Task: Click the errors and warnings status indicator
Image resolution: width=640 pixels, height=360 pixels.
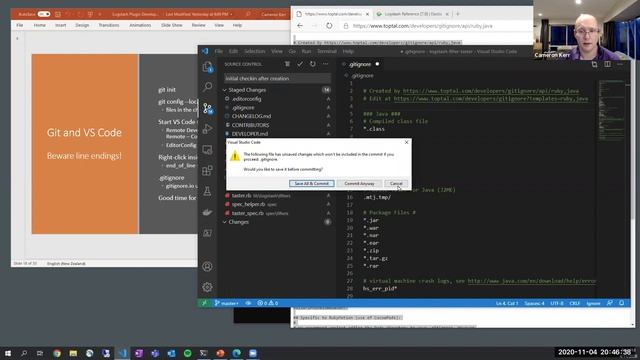Action: [268, 303]
